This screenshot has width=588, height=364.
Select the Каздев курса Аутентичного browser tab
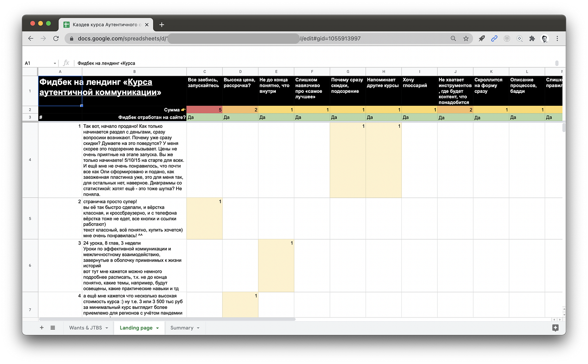point(106,25)
